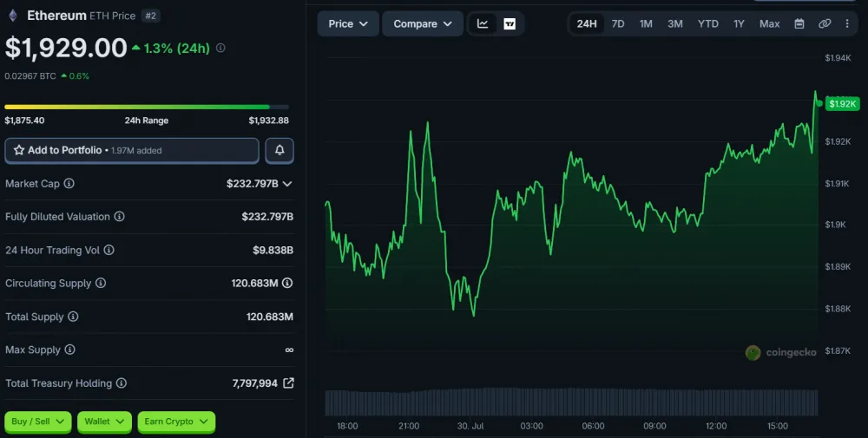Click the $9.838B trading volume value
The height and width of the screenshot is (438, 868).
click(273, 250)
